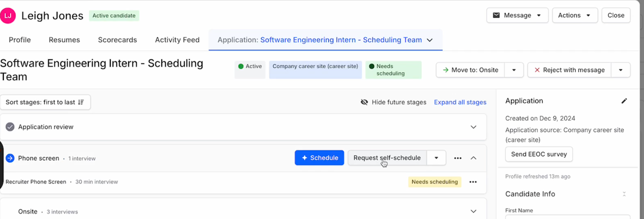
Task: Open the Activity Feed tab
Action: pyautogui.click(x=177, y=40)
